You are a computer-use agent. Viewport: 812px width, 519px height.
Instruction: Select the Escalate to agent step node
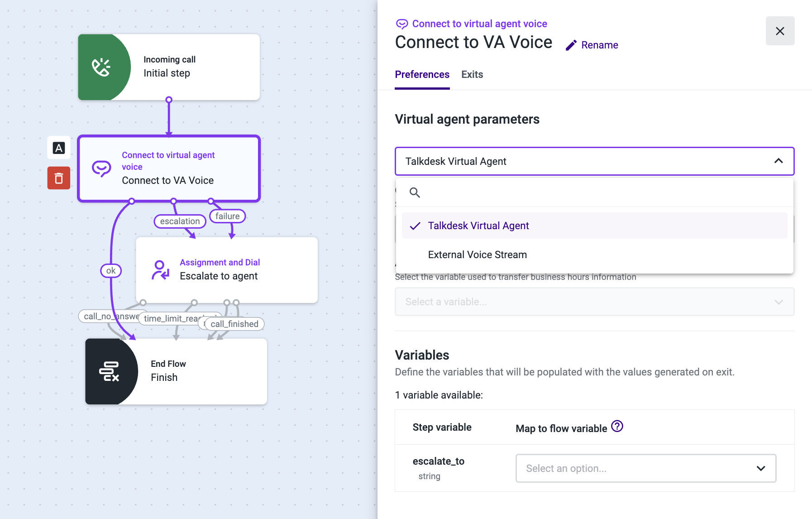tap(227, 270)
